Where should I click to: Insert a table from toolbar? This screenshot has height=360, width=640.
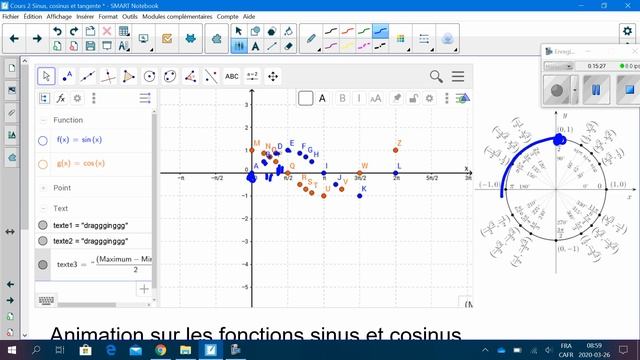pos(124,31)
